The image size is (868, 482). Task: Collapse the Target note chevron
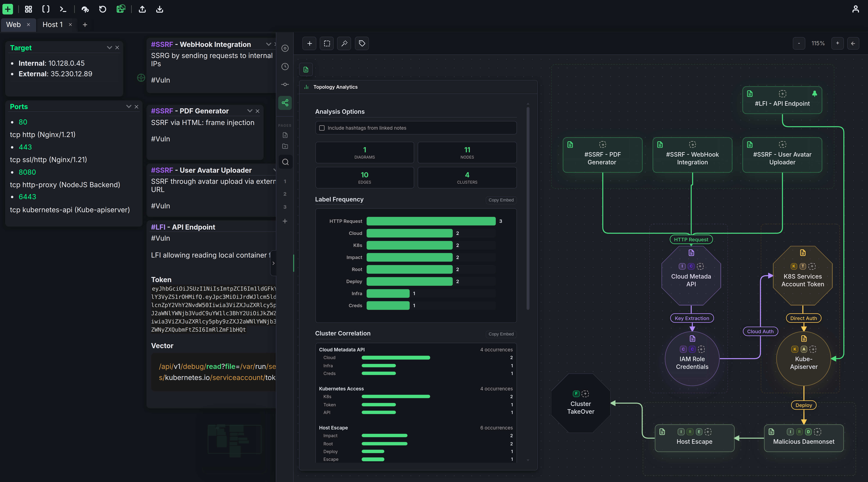pos(109,48)
